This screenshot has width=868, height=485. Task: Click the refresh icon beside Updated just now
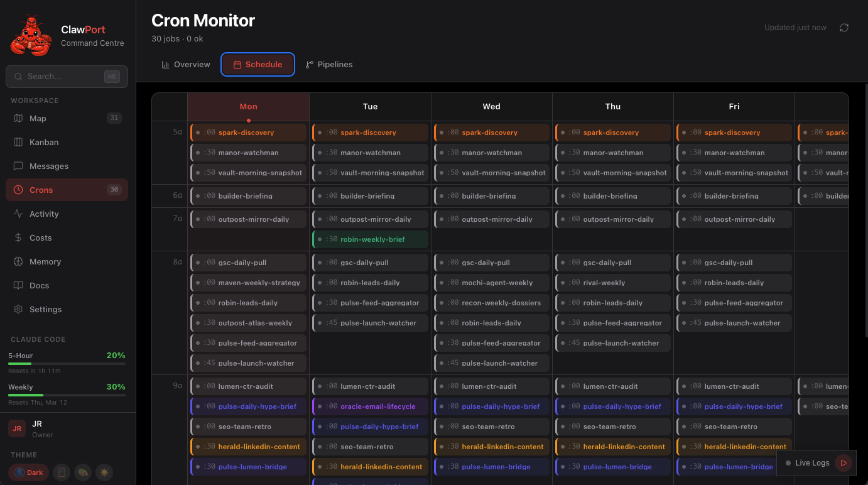pyautogui.click(x=844, y=28)
